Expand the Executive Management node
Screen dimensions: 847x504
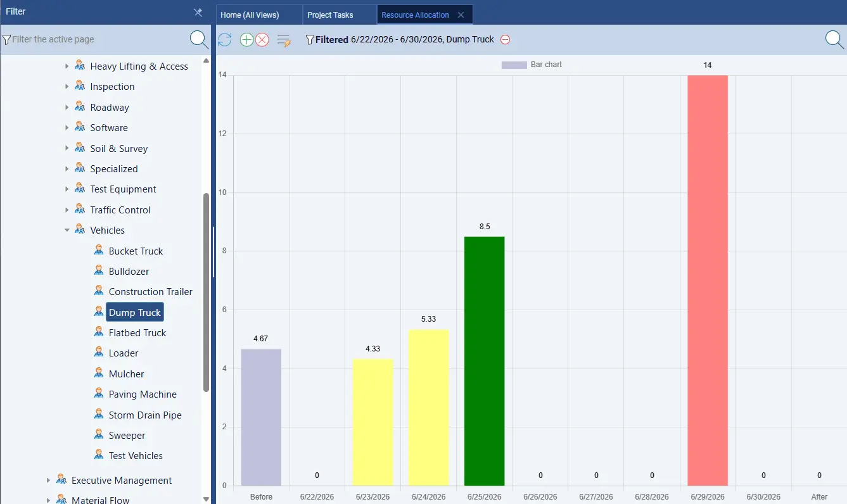[x=48, y=481]
